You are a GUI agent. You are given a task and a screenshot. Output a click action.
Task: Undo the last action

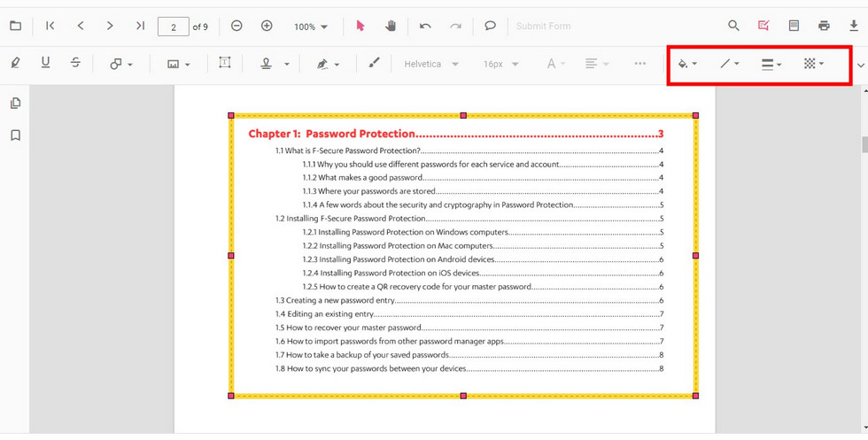(425, 26)
